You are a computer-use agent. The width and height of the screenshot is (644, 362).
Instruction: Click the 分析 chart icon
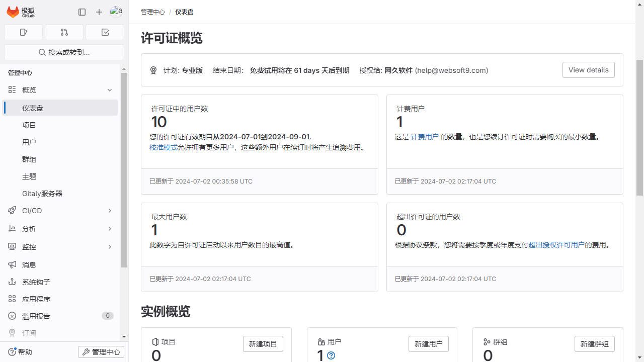tap(12, 229)
